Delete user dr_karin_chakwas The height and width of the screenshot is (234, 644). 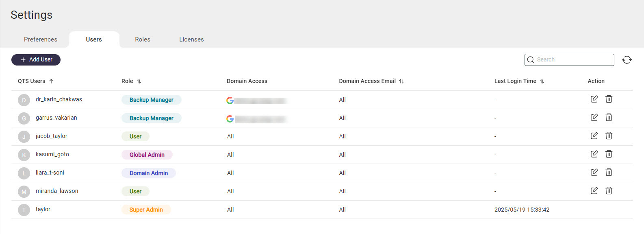pos(609,99)
